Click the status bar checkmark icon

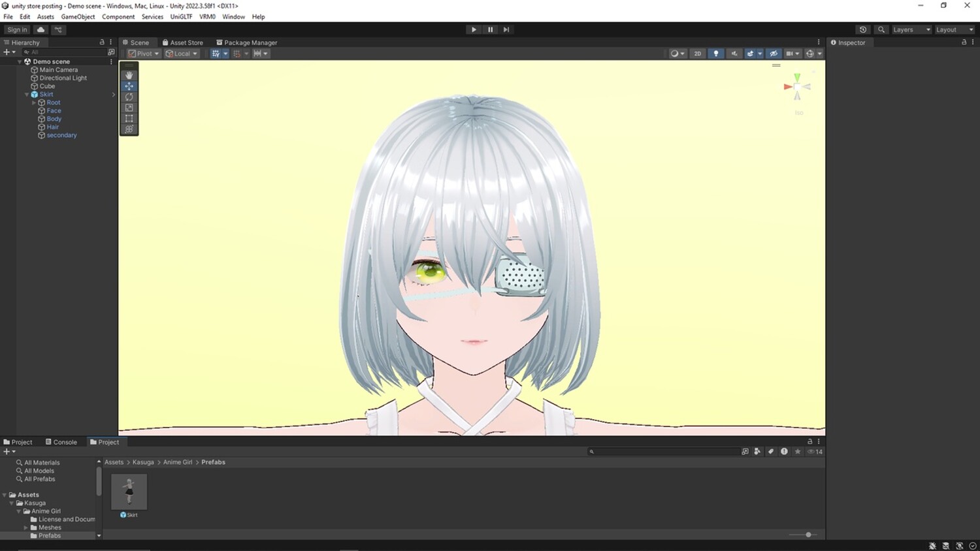tap(973, 546)
